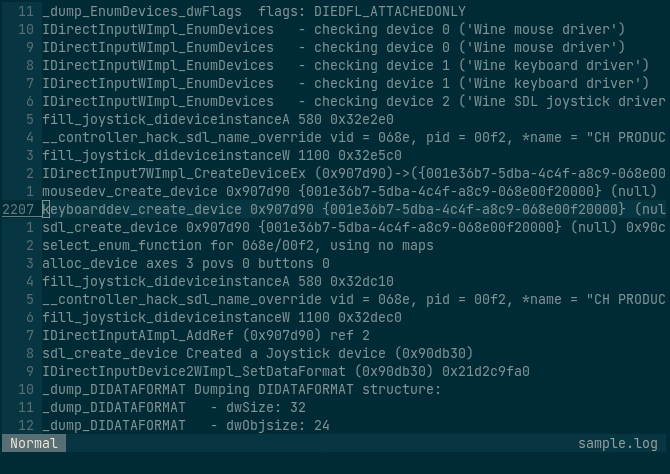Click the DIEDFL_ATTACHEDONLY flags line
The image size is (670, 474).
coord(254,11)
